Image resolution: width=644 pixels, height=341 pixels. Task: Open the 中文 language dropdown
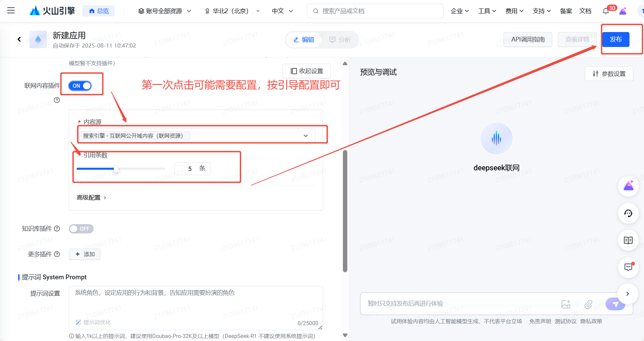pos(283,11)
